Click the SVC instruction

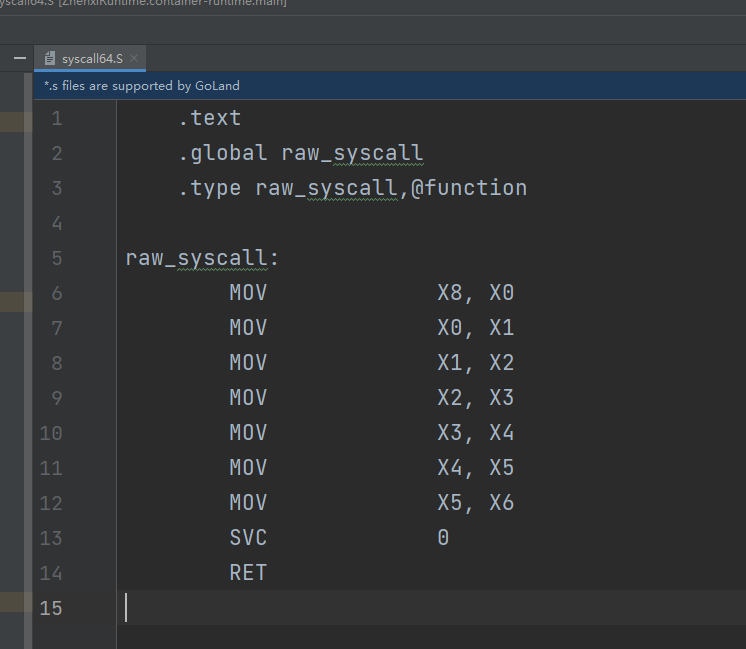(x=248, y=538)
